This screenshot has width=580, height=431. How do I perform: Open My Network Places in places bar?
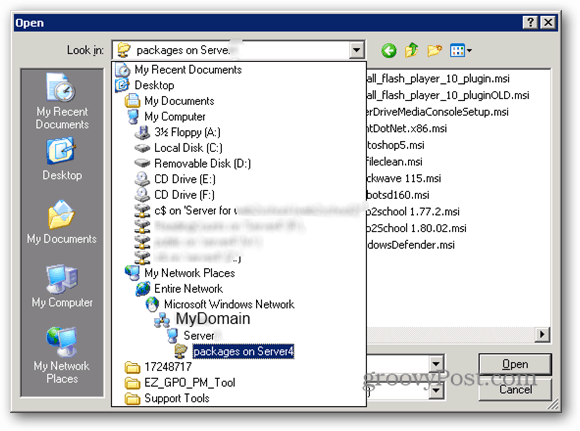coord(62,356)
